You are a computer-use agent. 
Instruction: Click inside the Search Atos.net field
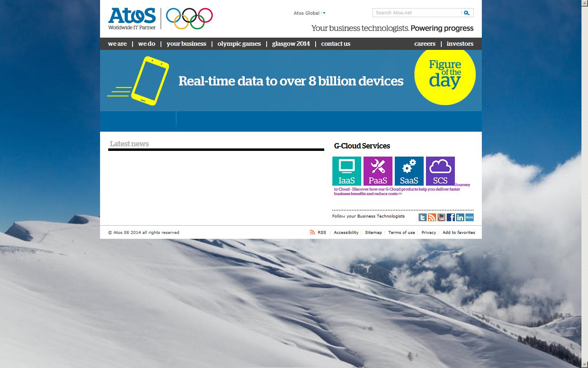tap(416, 13)
